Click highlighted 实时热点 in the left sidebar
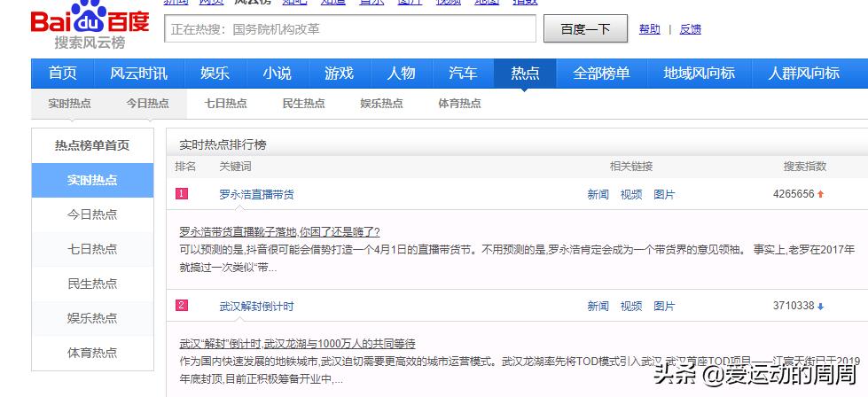 (92, 180)
